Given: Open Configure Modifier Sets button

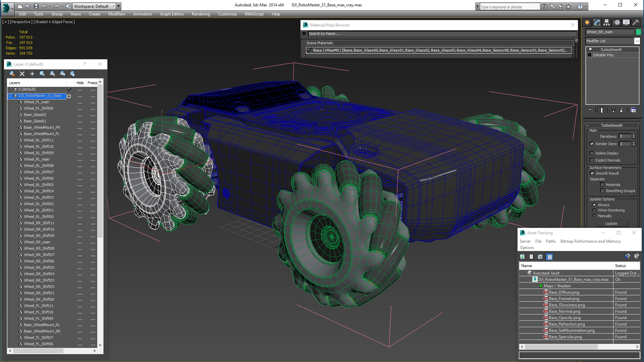Looking at the screenshot, I should point(633,110).
